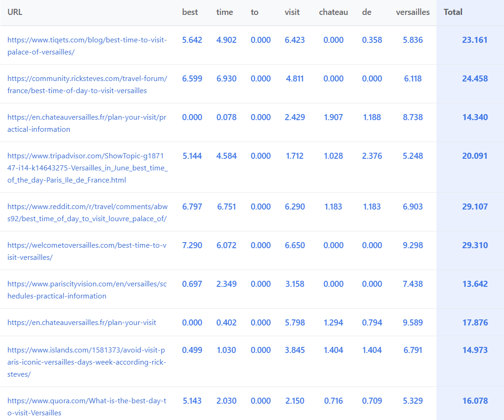Click the 'de' column header
This screenshot has width=504, height=420.
[367, 12]
